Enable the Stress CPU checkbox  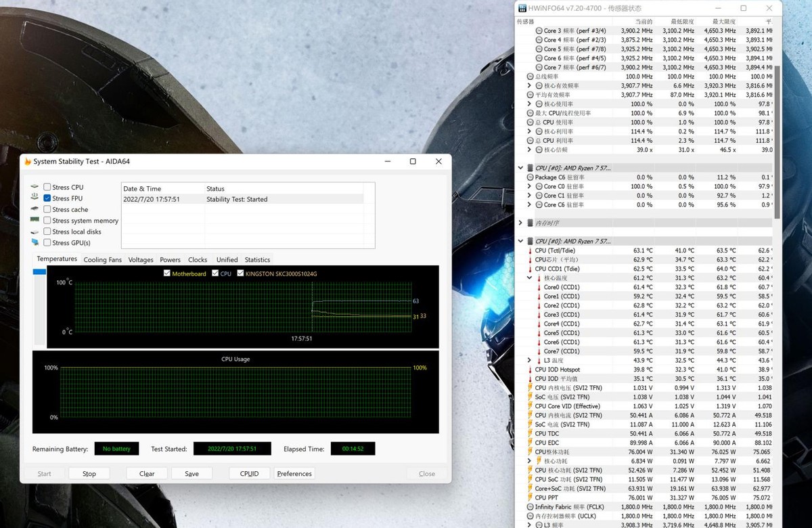[47, 187]
